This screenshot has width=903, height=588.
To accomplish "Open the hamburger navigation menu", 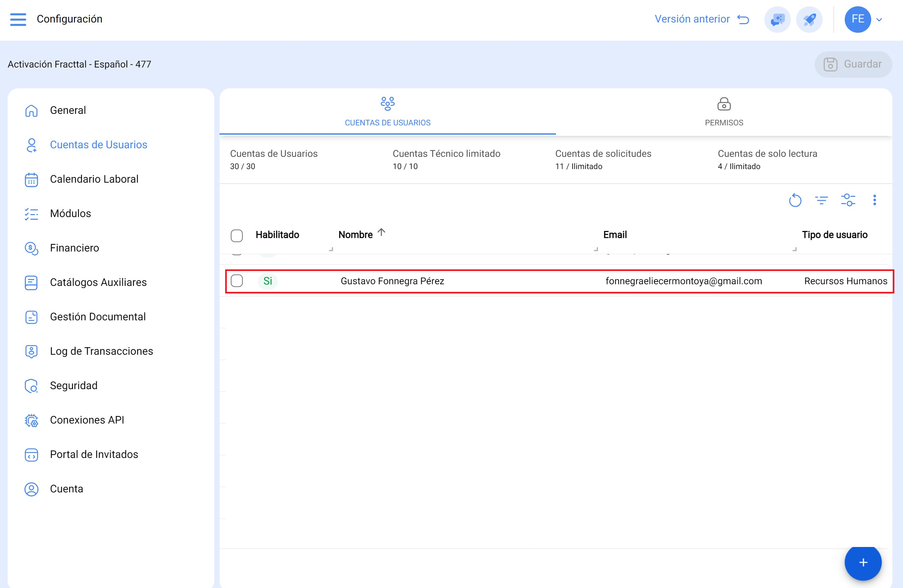I will [18, 19].
